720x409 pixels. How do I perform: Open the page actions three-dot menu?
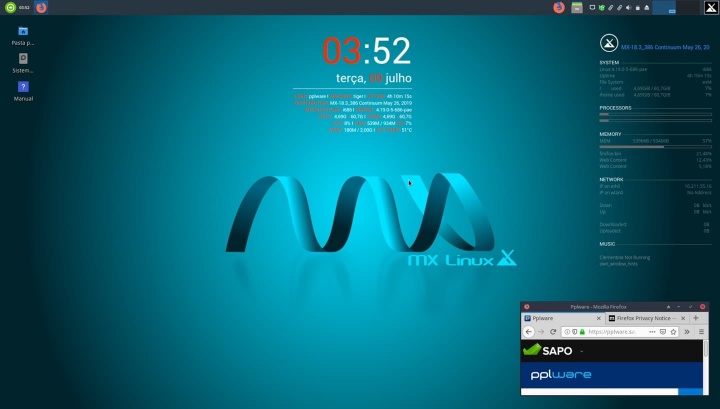652,331
